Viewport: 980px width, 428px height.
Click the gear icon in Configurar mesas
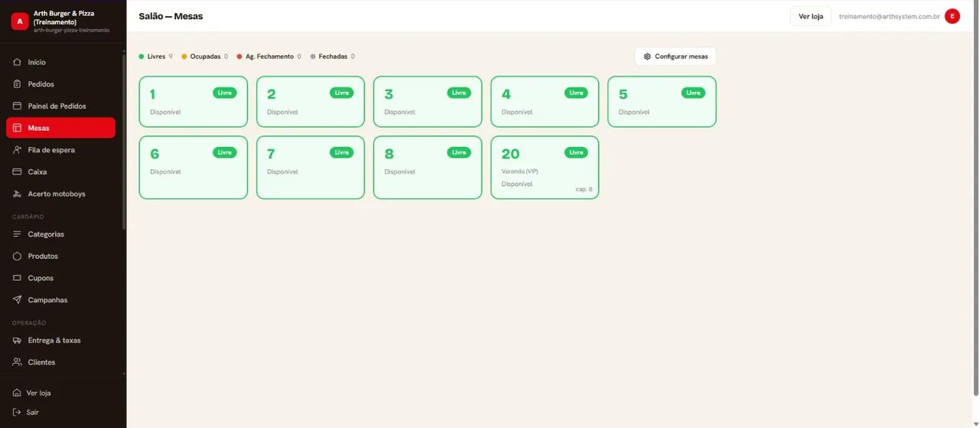pos(647,57)
